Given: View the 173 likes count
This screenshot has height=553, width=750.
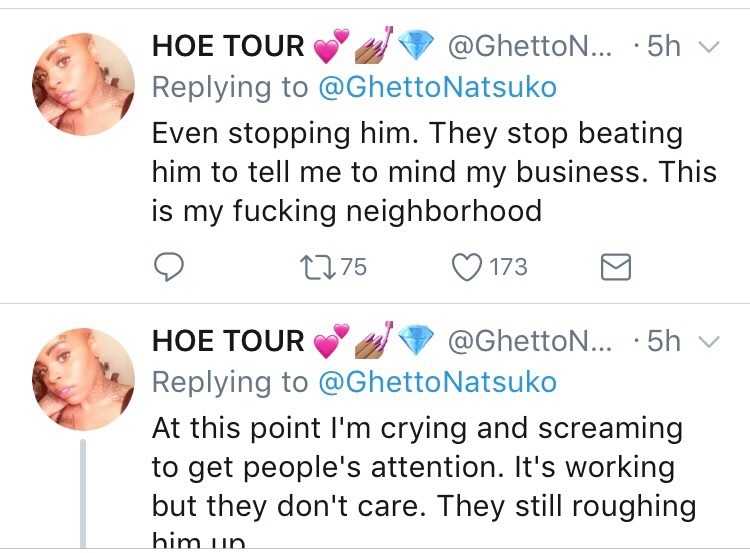Looking at the screenshot, I should [508, 267].
